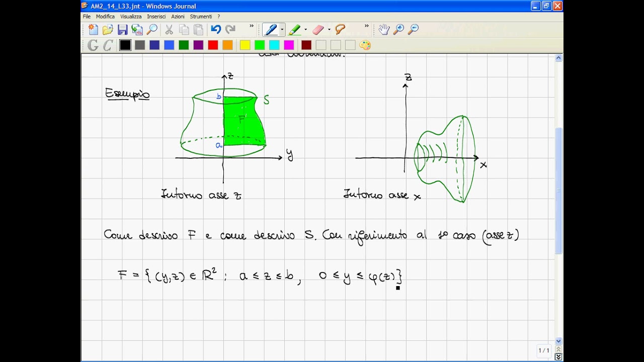The image size is (644, 362).
Task: Save the note with the floppy disk icon
Action: coord(122,30)
